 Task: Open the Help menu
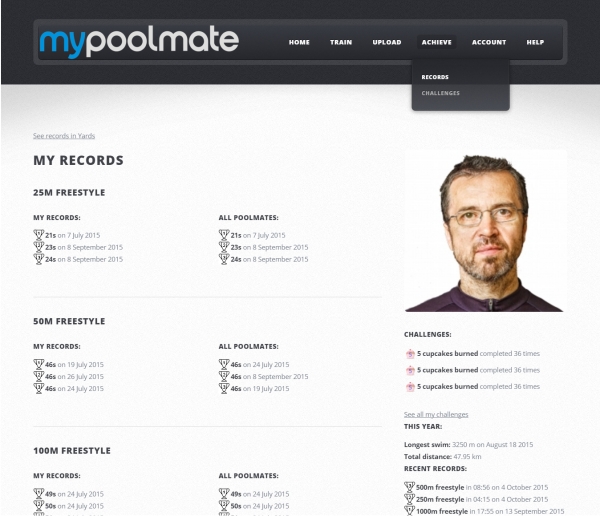(535, 42)
